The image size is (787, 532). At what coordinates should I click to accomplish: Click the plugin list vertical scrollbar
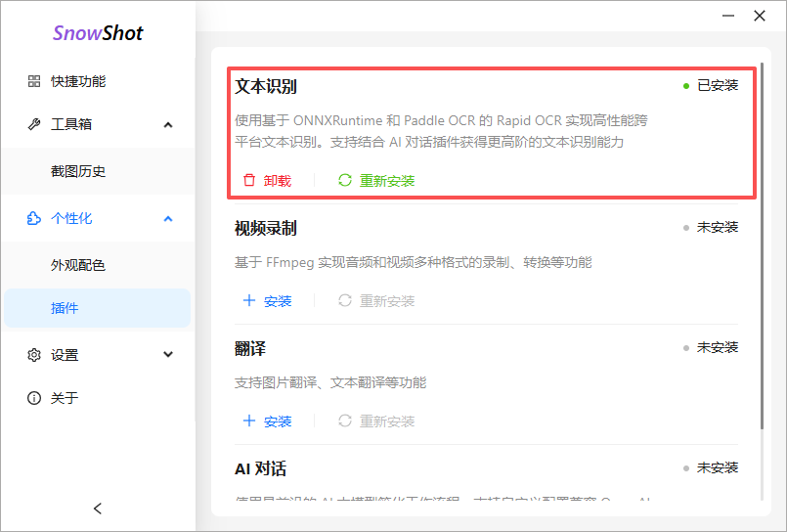(x=762, y=245)
